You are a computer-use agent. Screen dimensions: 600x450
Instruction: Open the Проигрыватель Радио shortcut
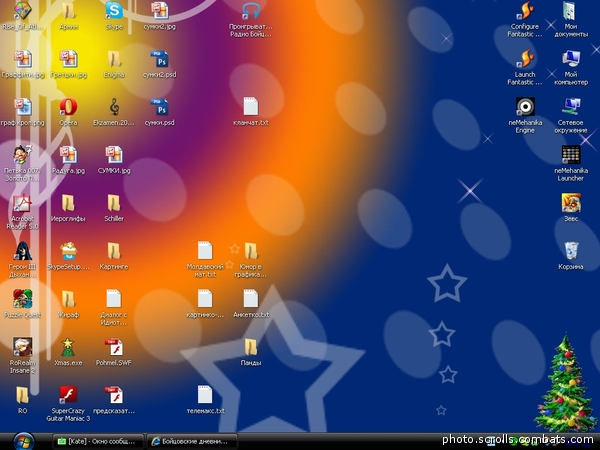pyautogui.click(x=251, y=11)
